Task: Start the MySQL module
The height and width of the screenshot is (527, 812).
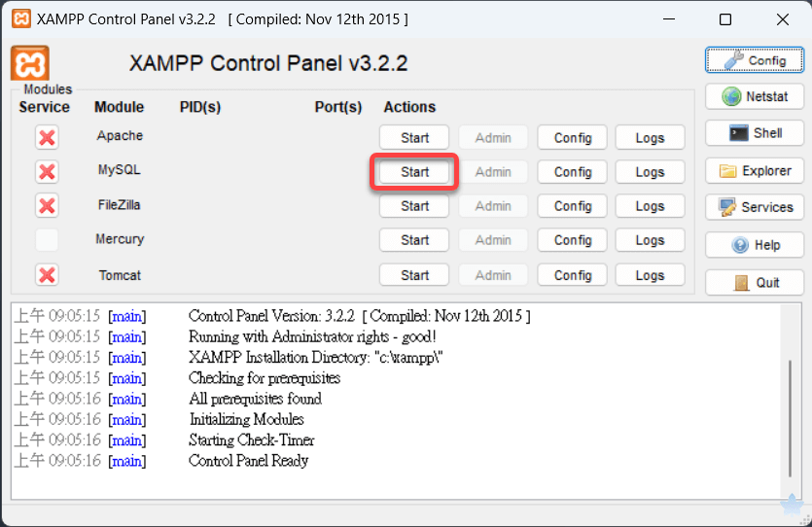Action: tap(414, 172)
